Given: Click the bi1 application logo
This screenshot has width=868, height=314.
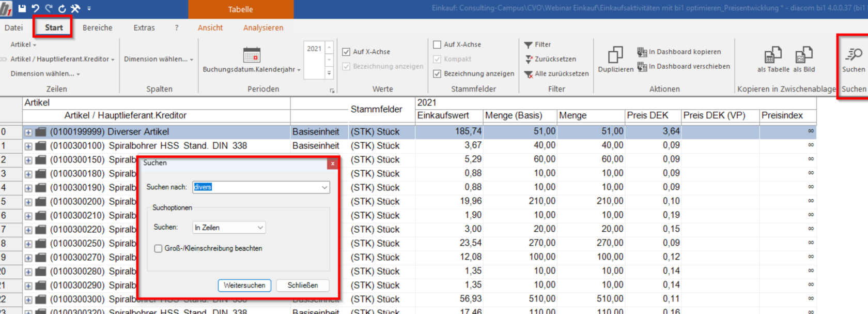Looking at the screenshot, I should pos(6,9).
